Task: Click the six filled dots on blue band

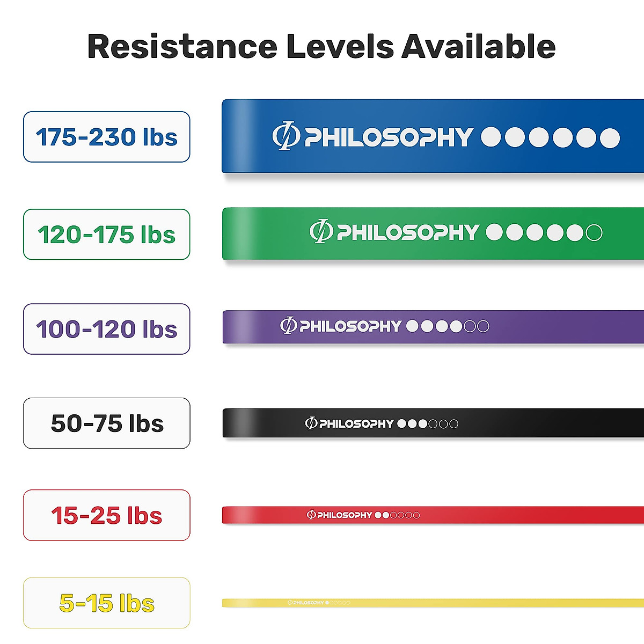Action: (551, 137)
